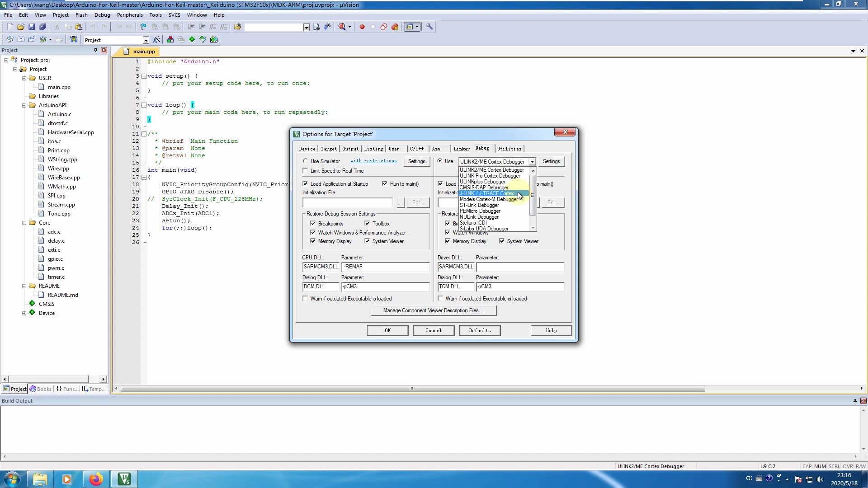The height and width of the screenshot is (488, 868).
Task: Select the Use Simulator radio button
Action: [306, 161]
